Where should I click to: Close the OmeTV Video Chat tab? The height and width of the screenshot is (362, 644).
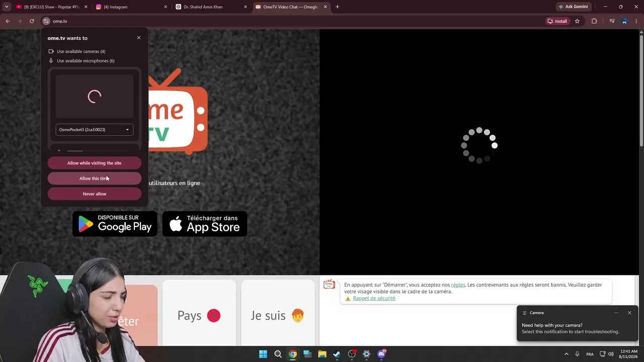click(326, 7)
